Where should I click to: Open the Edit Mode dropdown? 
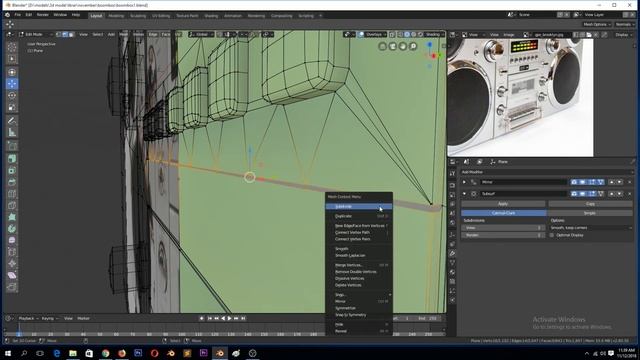click(x=33, y=35)
